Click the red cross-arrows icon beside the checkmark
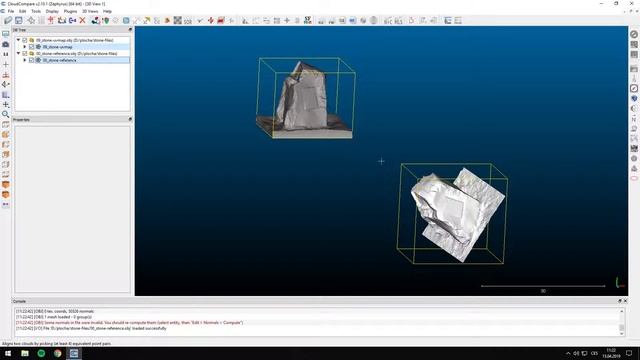 [211, 20]
